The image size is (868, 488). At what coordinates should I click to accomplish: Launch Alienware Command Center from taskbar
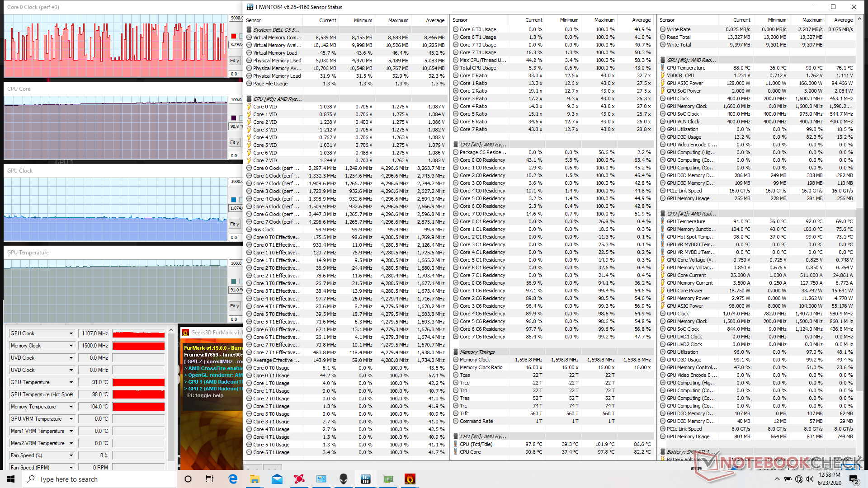click(344, 479)
